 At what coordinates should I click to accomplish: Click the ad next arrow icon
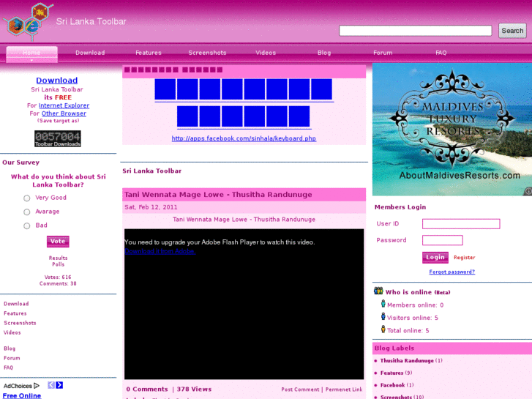[59, 385]
